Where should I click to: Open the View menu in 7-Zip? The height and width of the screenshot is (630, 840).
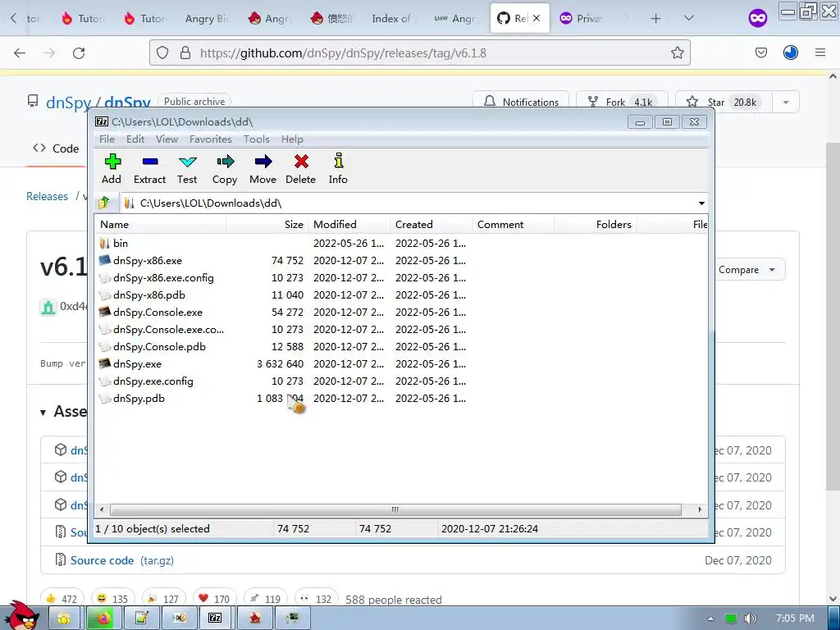[x=167, y=139]
